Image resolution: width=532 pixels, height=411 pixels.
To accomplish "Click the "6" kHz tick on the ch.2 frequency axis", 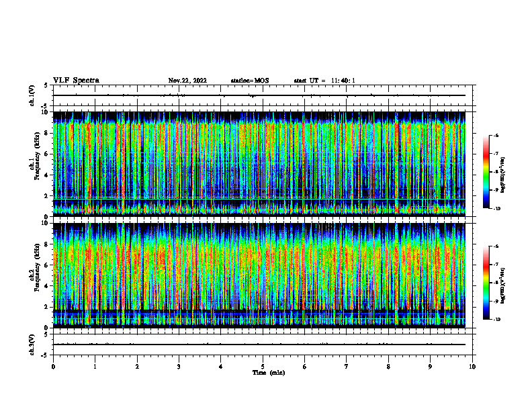I will tap(47, 265).
